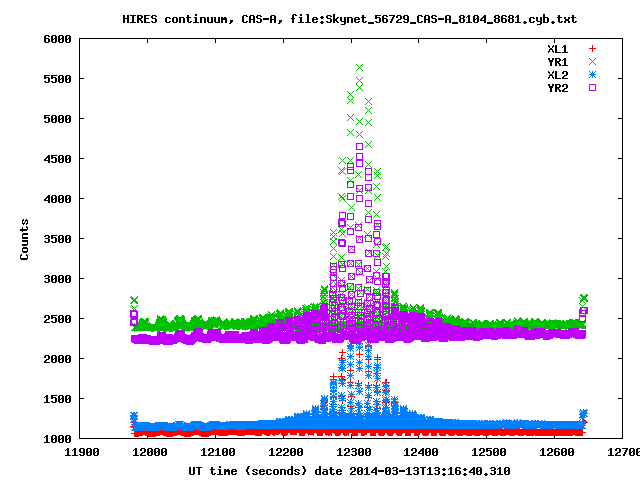Click the y-axis tick label 3500
The height and width of the screenshot is (480, 640).
point(57,239)
